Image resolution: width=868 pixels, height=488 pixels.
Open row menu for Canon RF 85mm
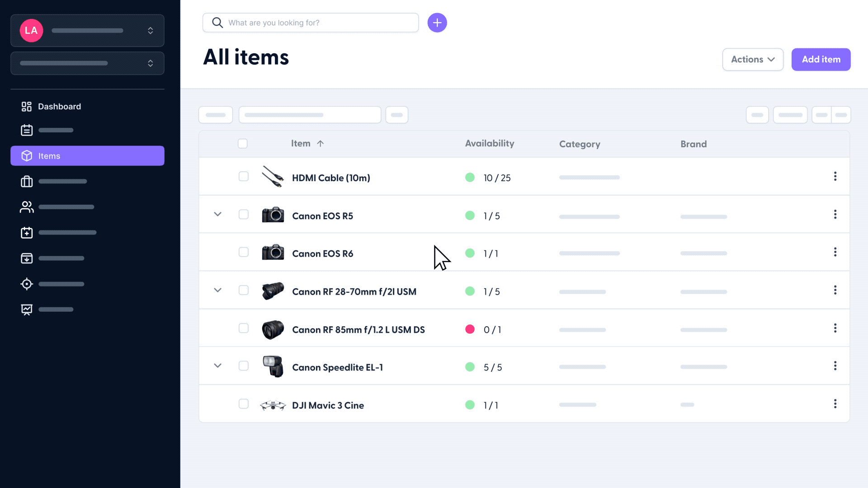coord(835,328)
